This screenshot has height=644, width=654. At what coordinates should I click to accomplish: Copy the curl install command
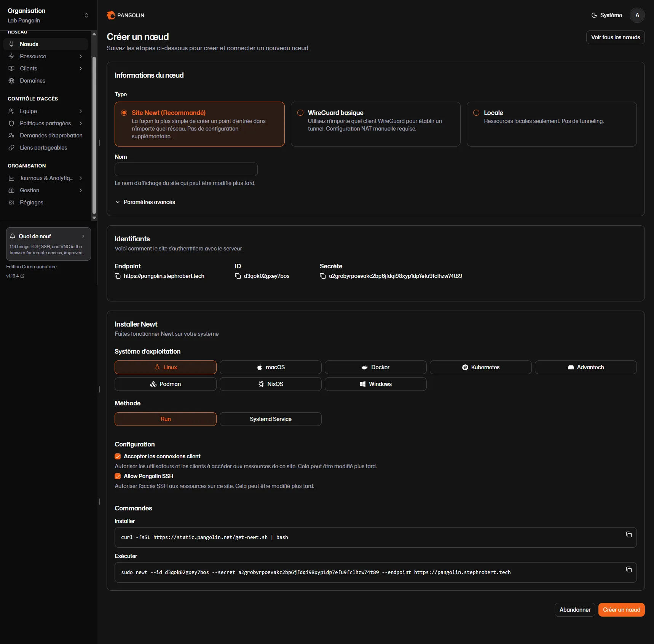click(629, 534)
